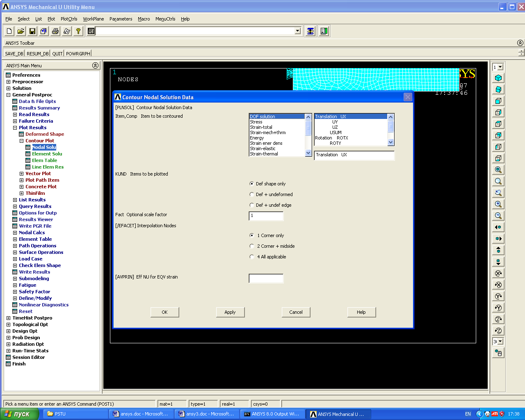
Task: Click the Eff NU for EQV strain field
Action: point(266,278)
